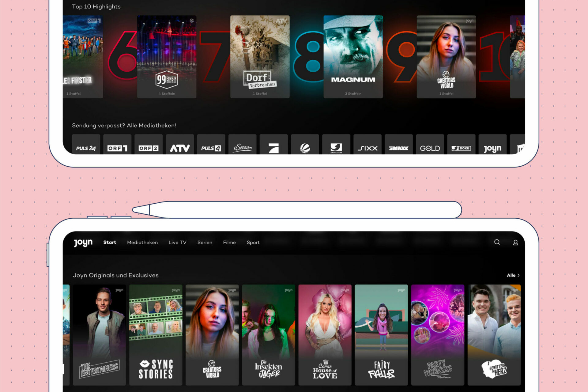Open the Sat.1 ball logo tile
The width and height of the screenshot is (588, 392).
[305, 144]
